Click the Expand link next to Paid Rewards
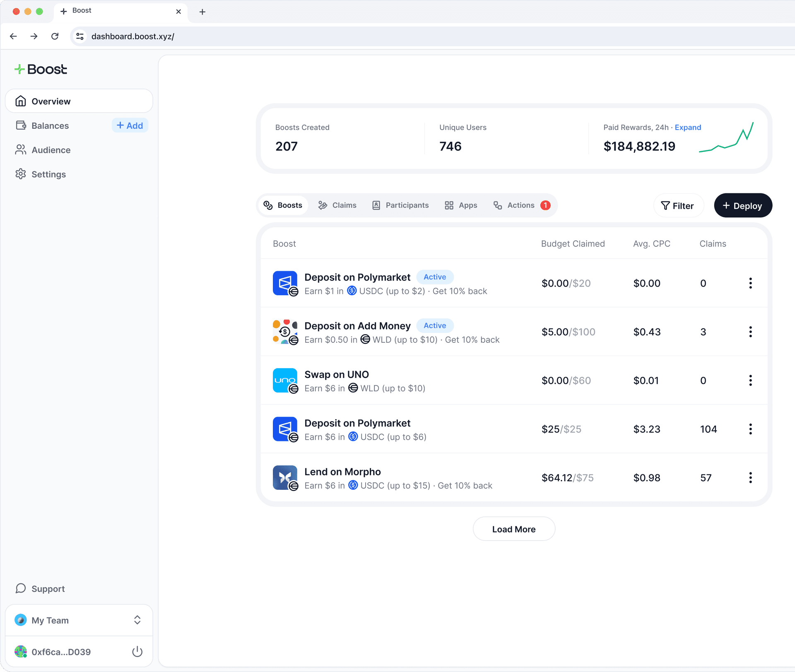The width and height of the screenshot is (795, 672). [687, 127]
